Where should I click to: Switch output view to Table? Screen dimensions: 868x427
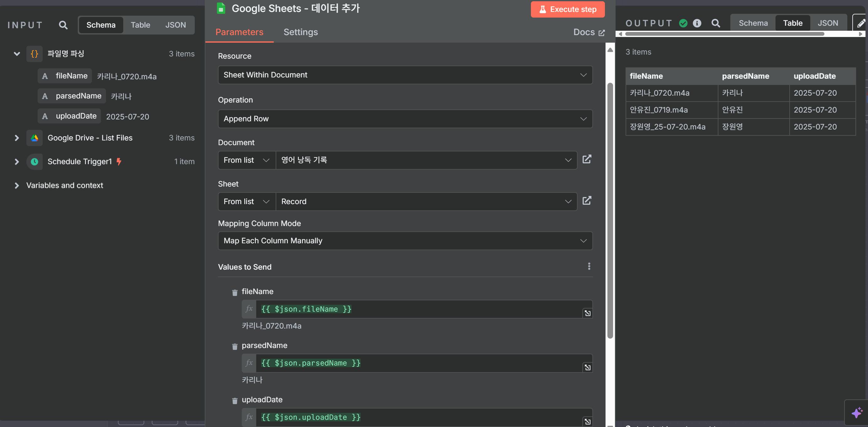[x=792, y=23]
